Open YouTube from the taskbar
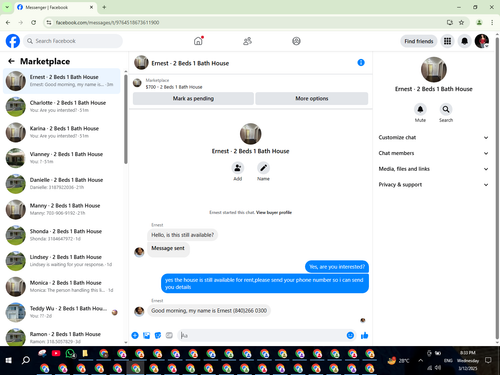This screenshot has width=500, height=375. click(x=56, y=353)
